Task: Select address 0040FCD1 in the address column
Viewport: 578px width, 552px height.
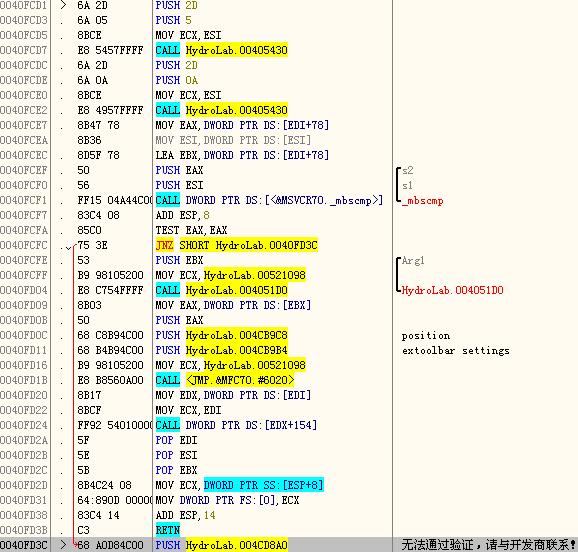Action: click(24, 5)
